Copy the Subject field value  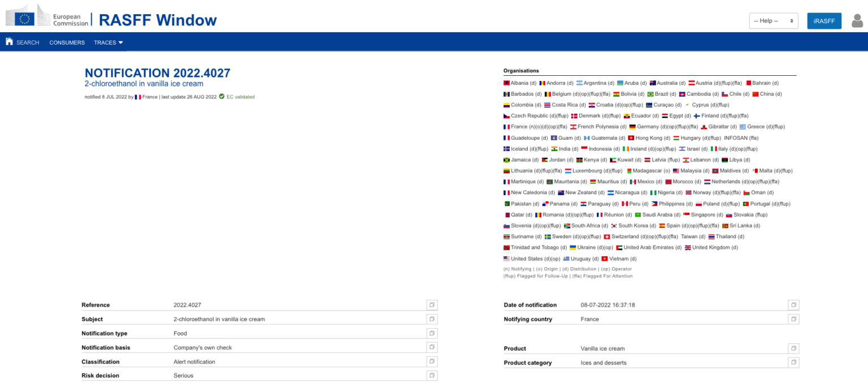pos(432,319)
